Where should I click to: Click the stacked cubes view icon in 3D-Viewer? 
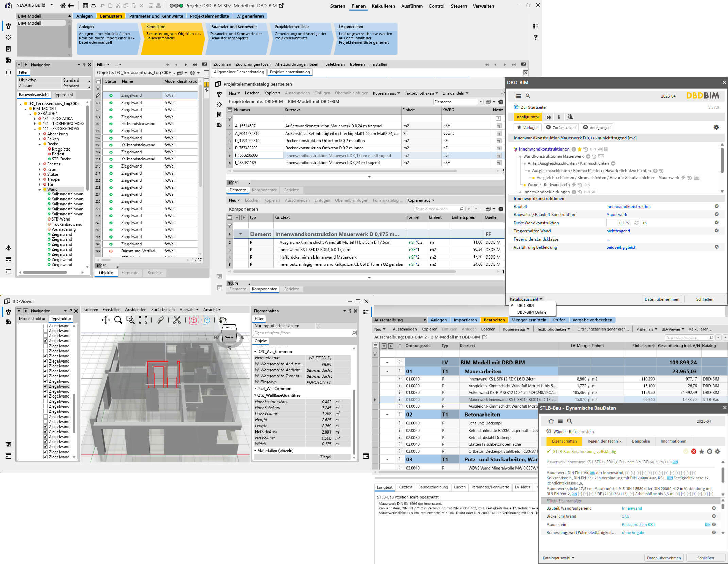click(223, 320)
